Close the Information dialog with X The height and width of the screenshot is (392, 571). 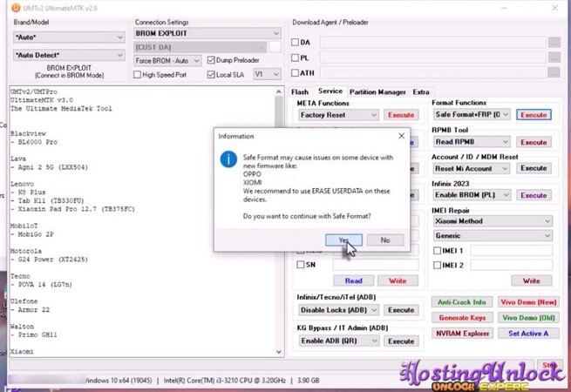click(402, 136)
